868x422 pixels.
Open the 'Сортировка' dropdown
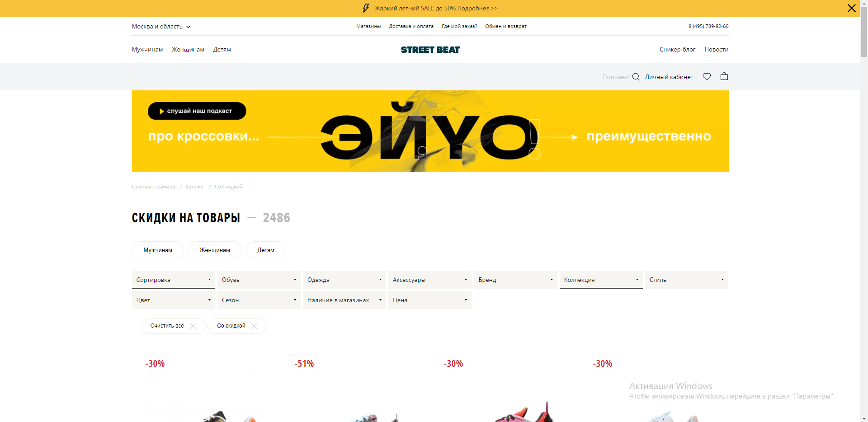[x=174, y=280]
